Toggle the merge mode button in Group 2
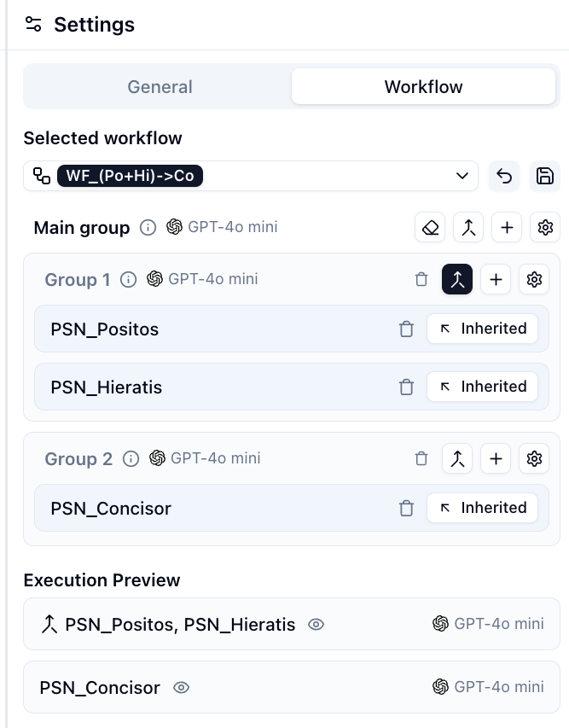This screenshot has height=728, width=569. [x=457, y=458]
